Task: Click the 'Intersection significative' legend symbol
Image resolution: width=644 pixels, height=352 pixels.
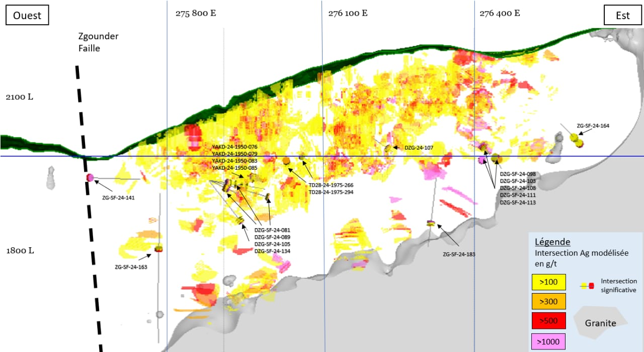Action: point(587,286)
